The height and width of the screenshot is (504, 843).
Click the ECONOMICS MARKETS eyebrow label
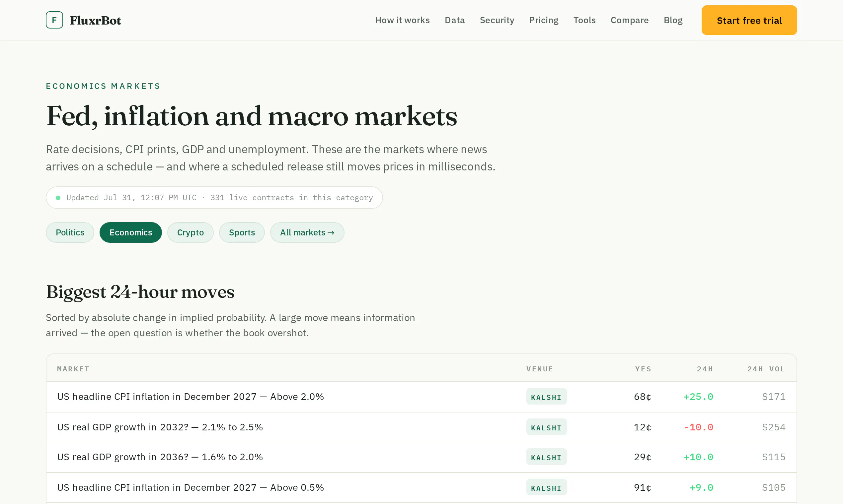[103, 86]
